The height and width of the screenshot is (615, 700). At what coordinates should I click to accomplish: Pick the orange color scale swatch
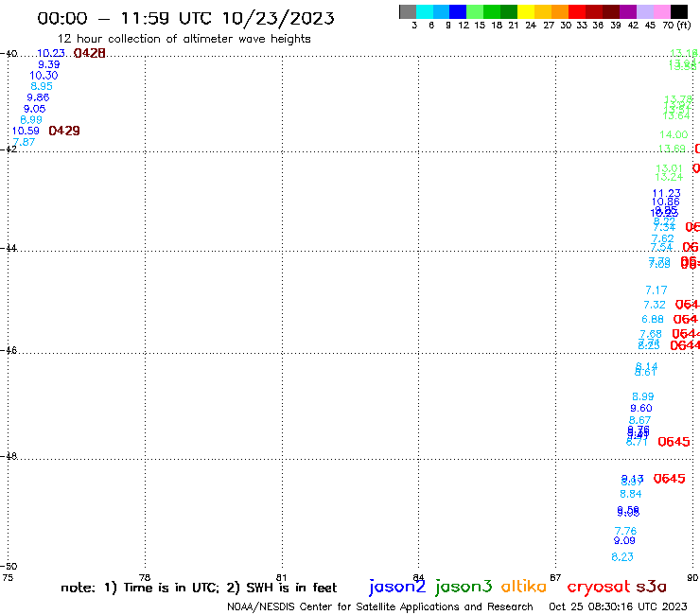click(x=560, y=11)
